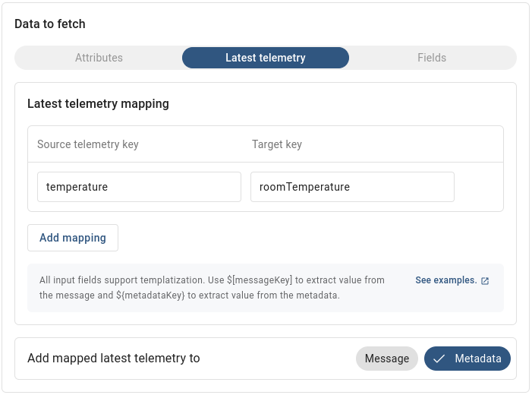Click the Data to fetch section title
Viewport: 532px width, 395px height.
(x=50, y=24)
